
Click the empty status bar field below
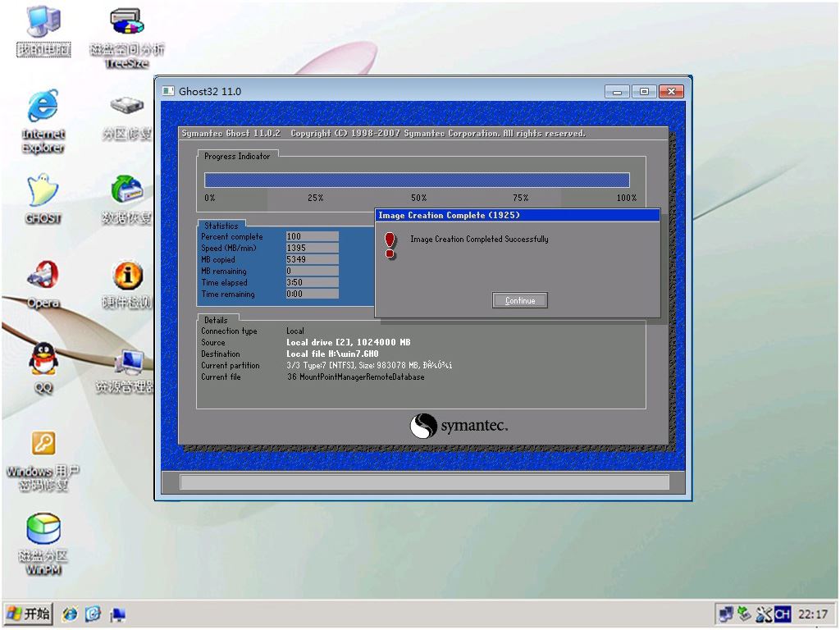point(424,482)
